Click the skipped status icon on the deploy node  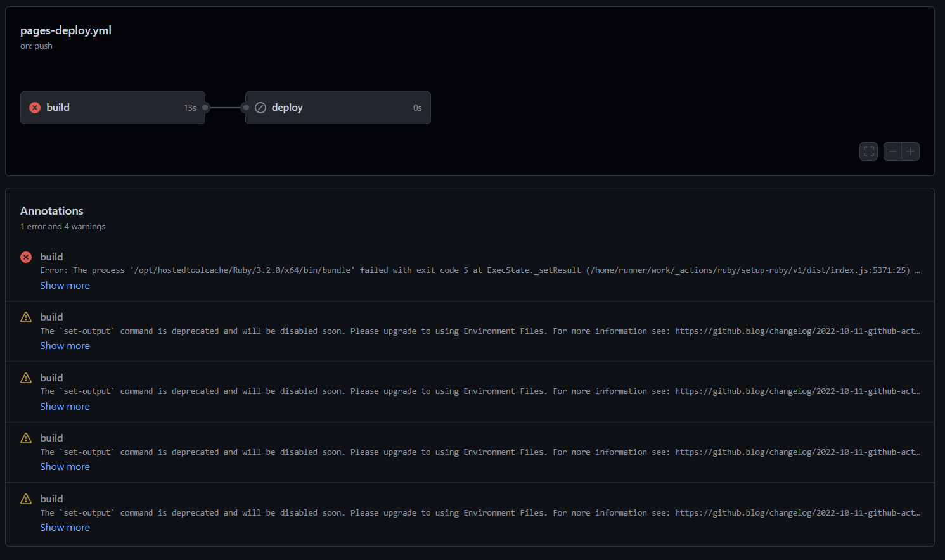[x=260, y=107]
